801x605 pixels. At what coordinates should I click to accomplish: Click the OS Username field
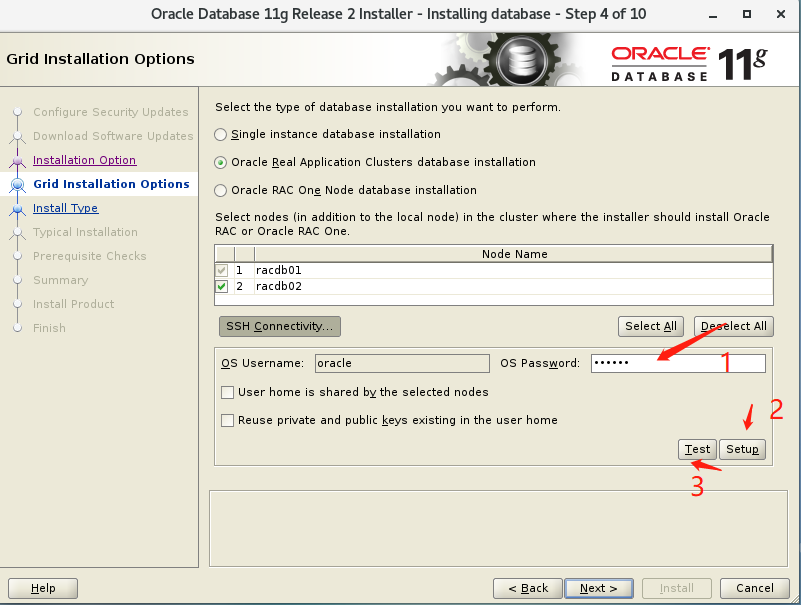click(402, 363)
